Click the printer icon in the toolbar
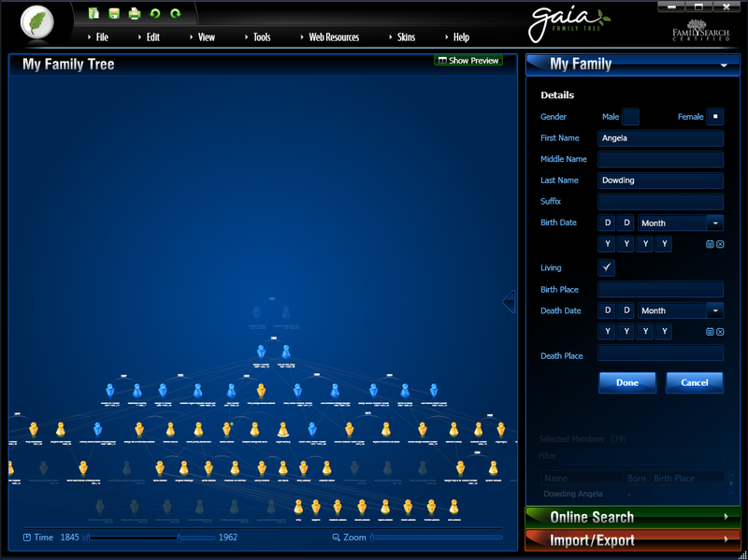Image resolution: width=748 pixels, height=560 pixels. click(x=135, y=13)
